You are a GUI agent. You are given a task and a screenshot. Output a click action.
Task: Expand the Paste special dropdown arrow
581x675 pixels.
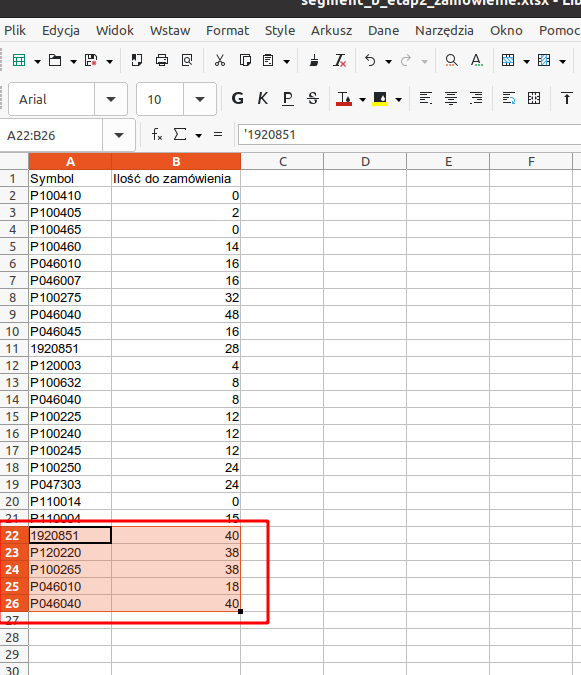pos(287,62)
